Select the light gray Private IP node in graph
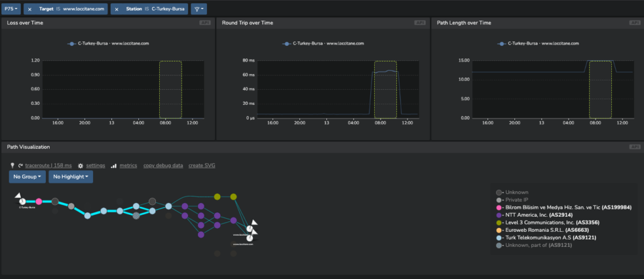Image resolution: width=644 pixels, height=279 pixels. pyautogui.click(x=71, y=206)
